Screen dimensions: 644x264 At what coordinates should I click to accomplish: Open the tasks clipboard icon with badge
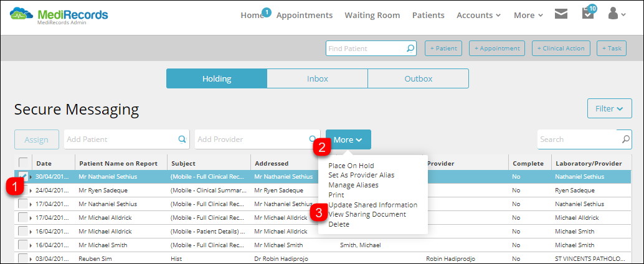(588, 14)
